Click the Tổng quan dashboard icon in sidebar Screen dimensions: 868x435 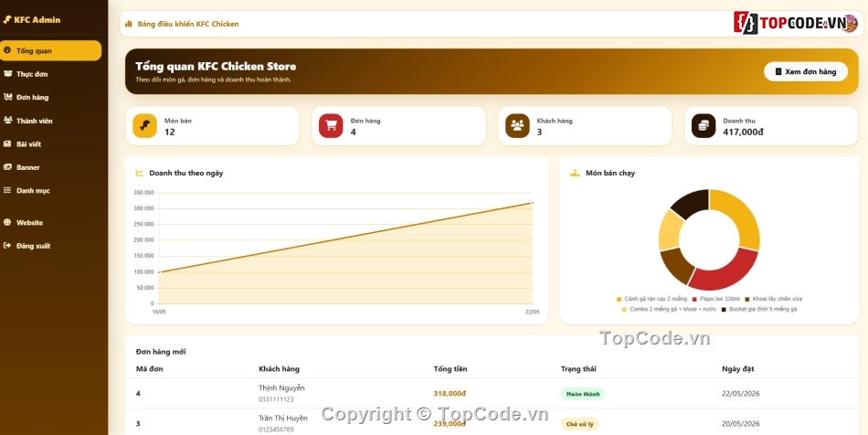click(x=7, y=50)
